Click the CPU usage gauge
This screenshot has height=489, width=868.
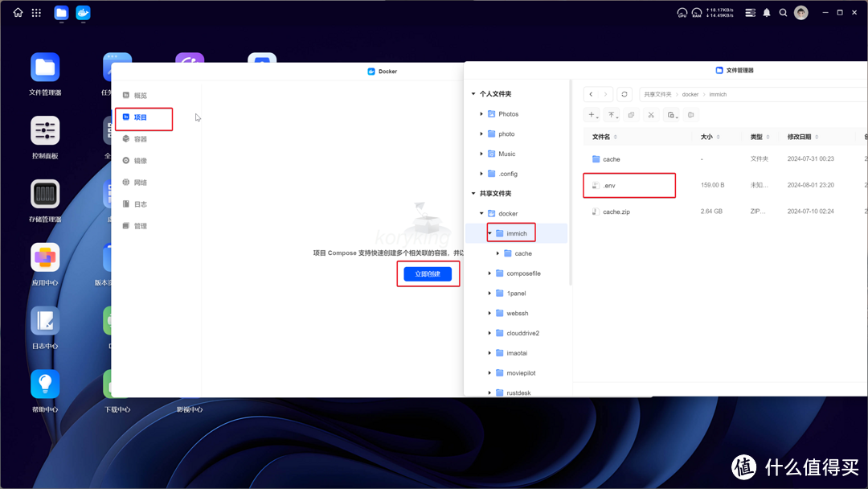coord(682,12)
